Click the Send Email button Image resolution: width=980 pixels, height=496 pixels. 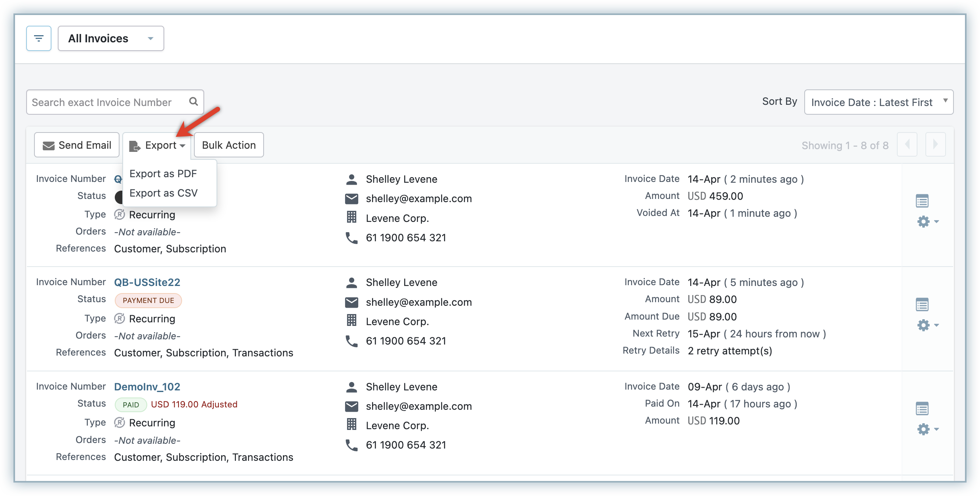[77, 145]
